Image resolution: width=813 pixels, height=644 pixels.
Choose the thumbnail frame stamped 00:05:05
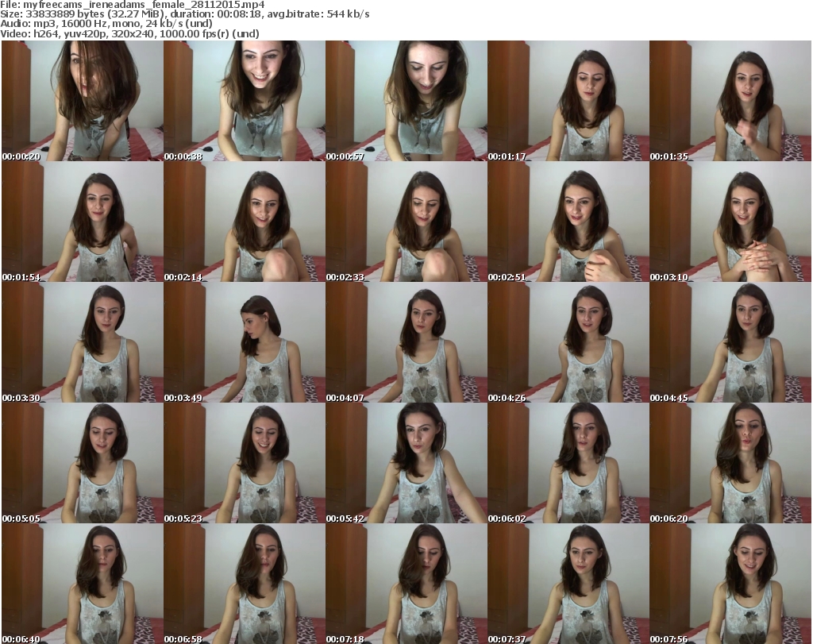click(83, 463)
